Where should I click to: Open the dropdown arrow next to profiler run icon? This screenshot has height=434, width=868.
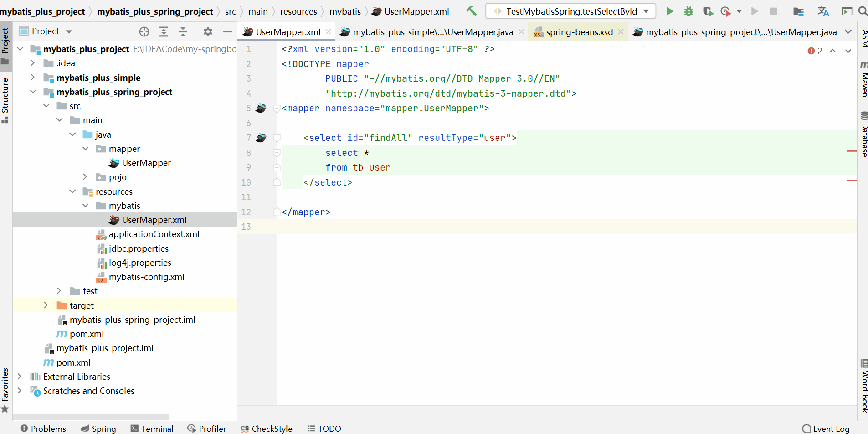(739, 11)
